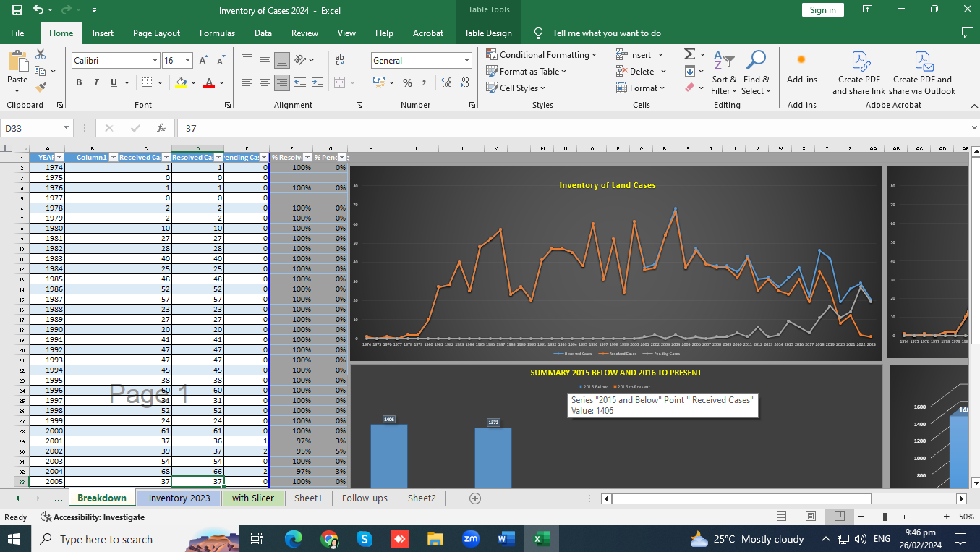Viewport: 980px width, 552px height.
Task: Click the Center horizontal align icon
Action: coord(265,82)
